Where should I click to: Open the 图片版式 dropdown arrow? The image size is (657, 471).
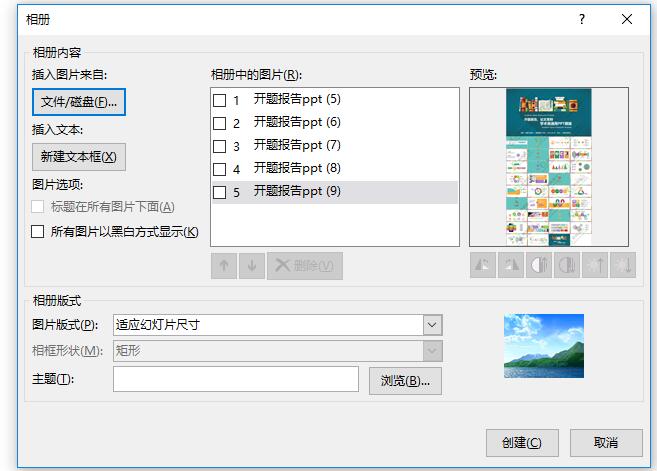pos(432,325)
